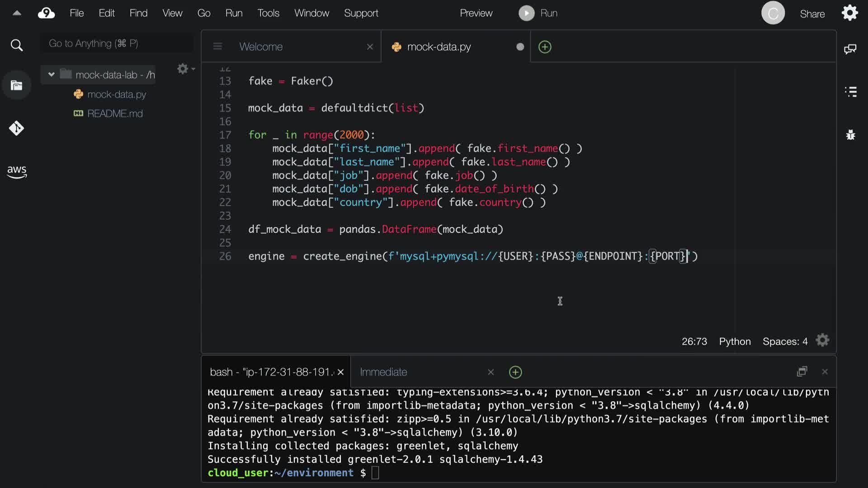Open the Debugger bug icon panel
868x488 pixels.
850,135
